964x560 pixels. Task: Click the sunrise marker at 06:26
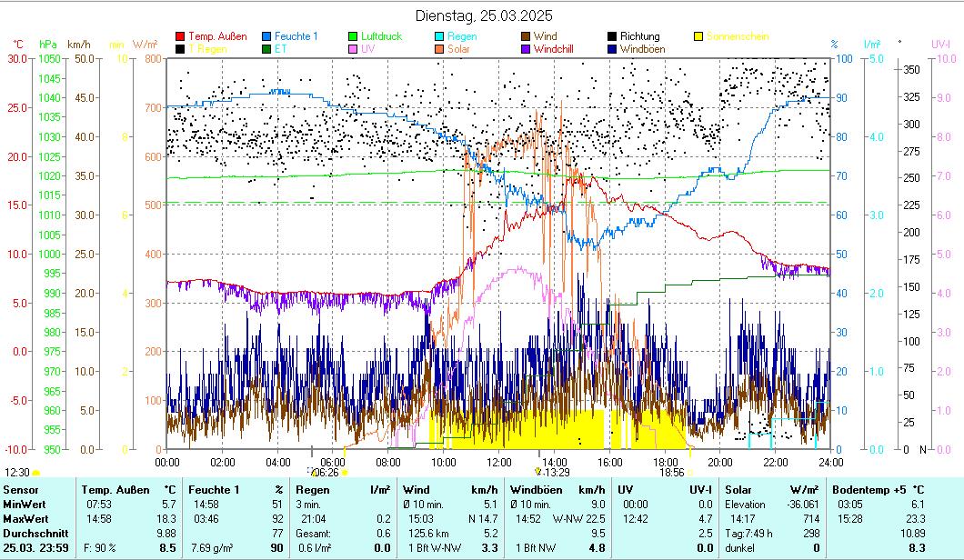(315, 472)
